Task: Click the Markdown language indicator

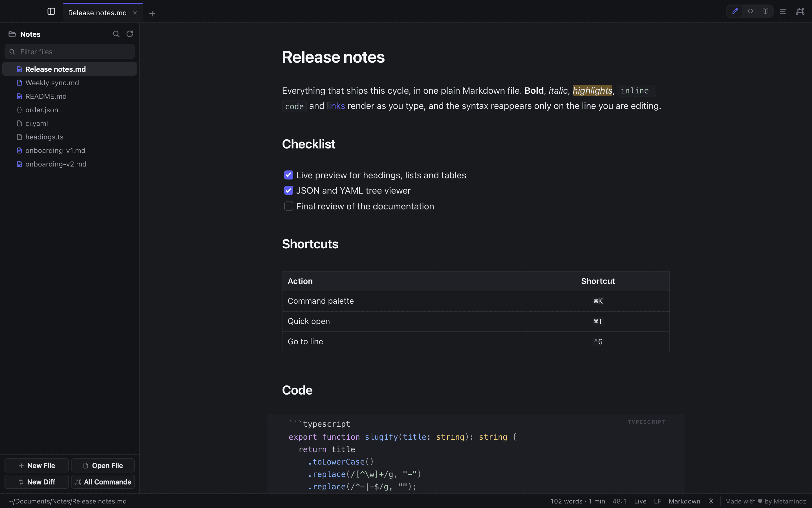Action: (x=684, y=501)
